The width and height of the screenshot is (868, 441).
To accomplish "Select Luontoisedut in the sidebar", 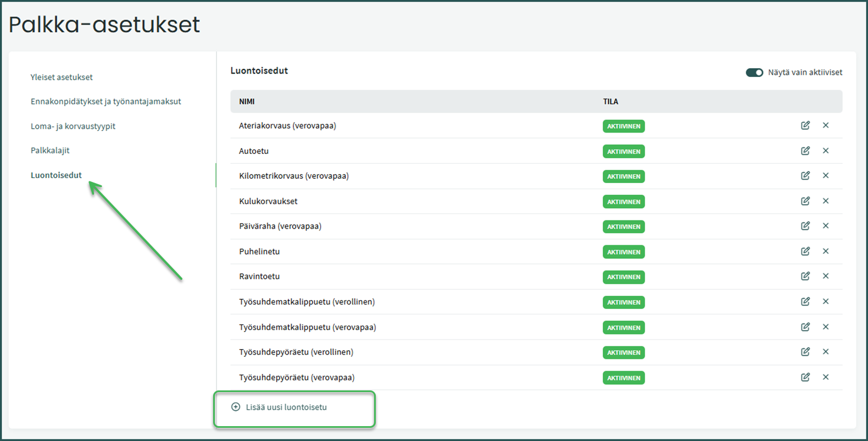I will point(56,175).
